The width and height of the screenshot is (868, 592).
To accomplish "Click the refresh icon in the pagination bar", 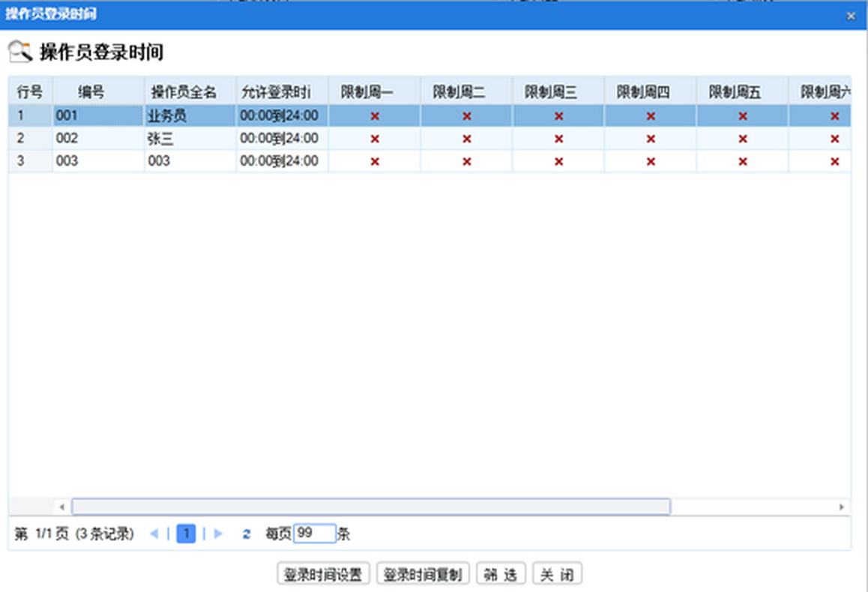I will [246, 534].
